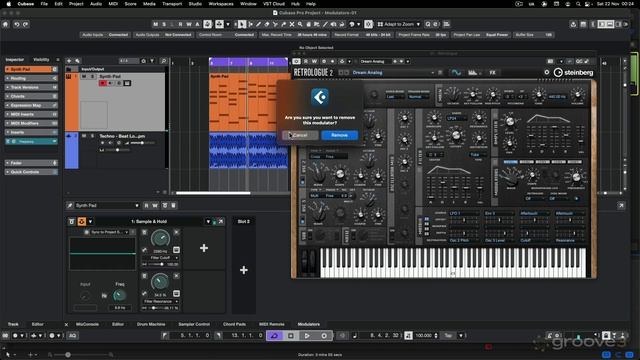The image size is (640, 360).
Task: Open the FX page in Retrologue 2
Action: pos(492,73)
